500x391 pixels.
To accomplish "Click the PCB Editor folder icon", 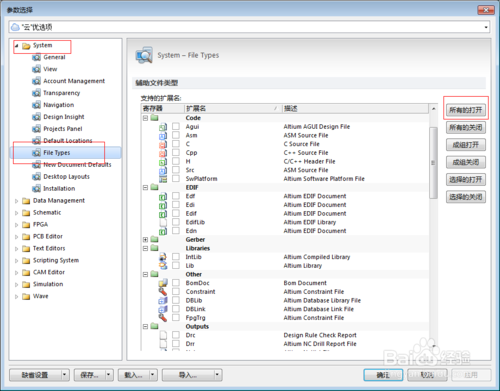I will tap(26, 237).
